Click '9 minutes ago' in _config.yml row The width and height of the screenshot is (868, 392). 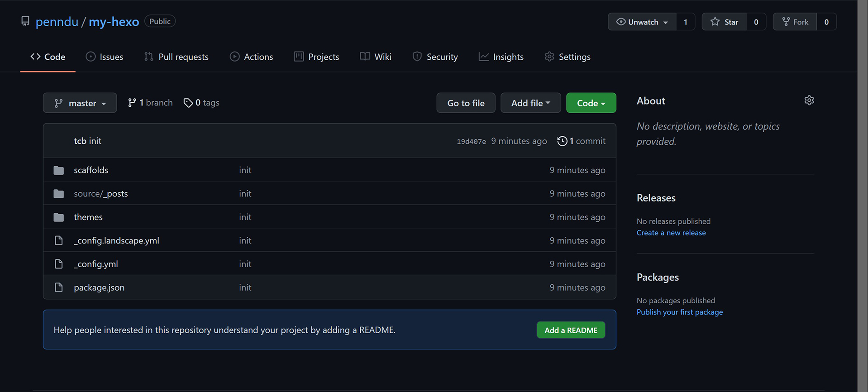[577, 264]
